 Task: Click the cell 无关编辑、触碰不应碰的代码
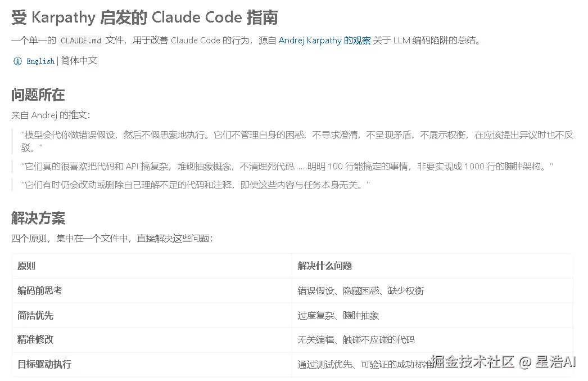(432, 340)
